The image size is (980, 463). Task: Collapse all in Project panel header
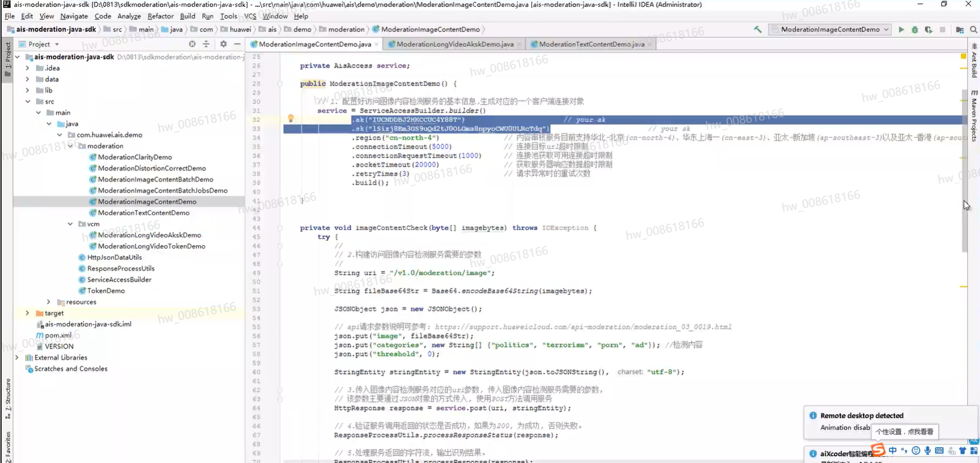pos(206,44)
